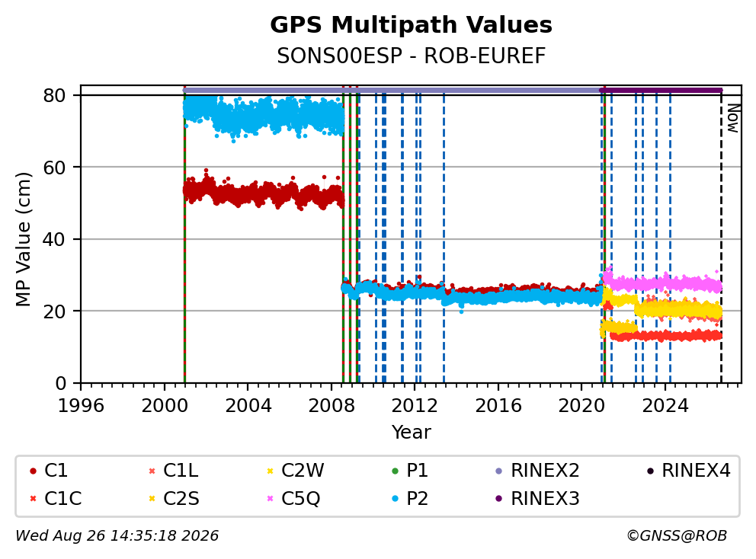Click the C1 legend marker dot
This screenshot has height=559, width=756.
(x=33, y=471)
